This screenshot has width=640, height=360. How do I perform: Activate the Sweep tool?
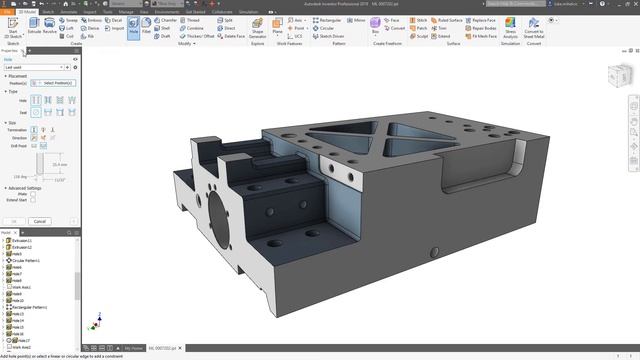68,20
